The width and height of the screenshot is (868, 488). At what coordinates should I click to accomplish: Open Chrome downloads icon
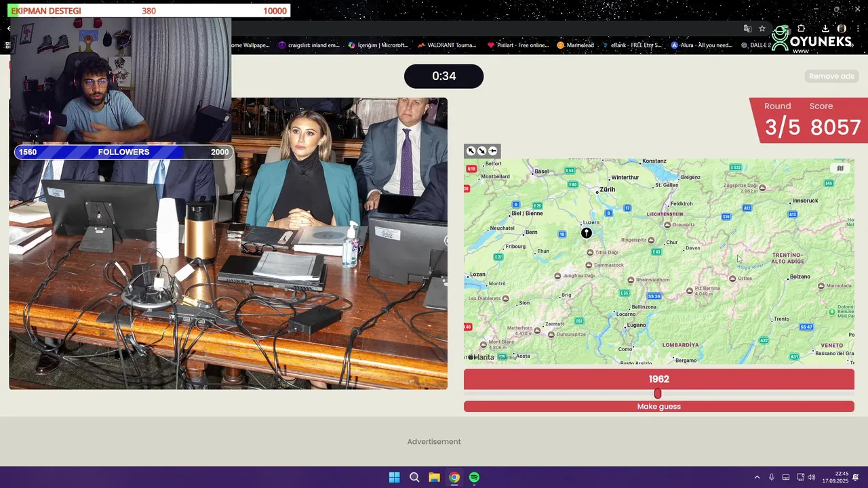(825, 28)
